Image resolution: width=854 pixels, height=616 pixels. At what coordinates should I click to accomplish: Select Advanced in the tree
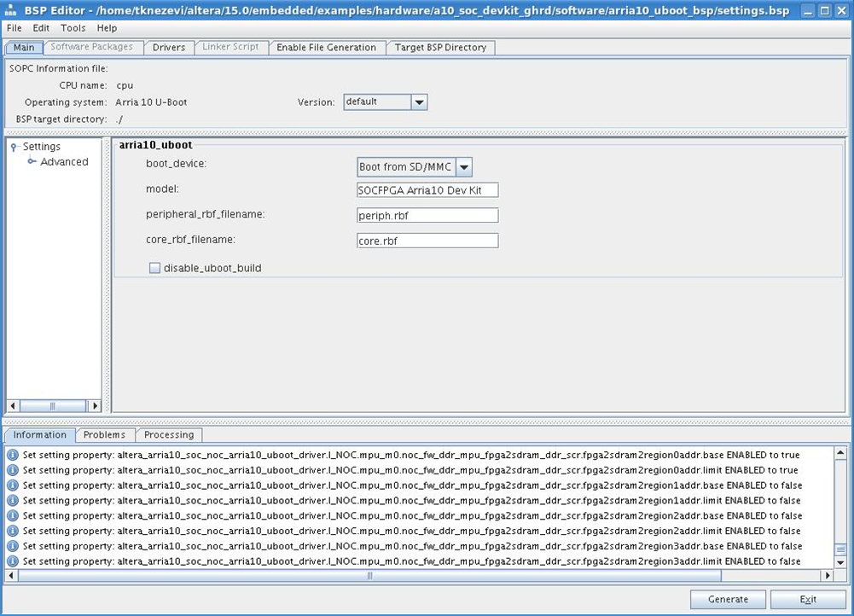64,162
